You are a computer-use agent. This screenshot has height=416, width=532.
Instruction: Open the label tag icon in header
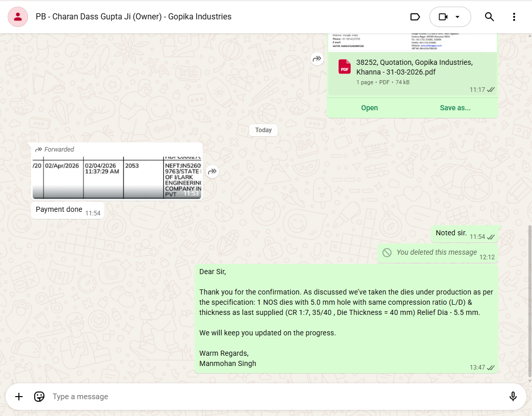tap(415, 17)
